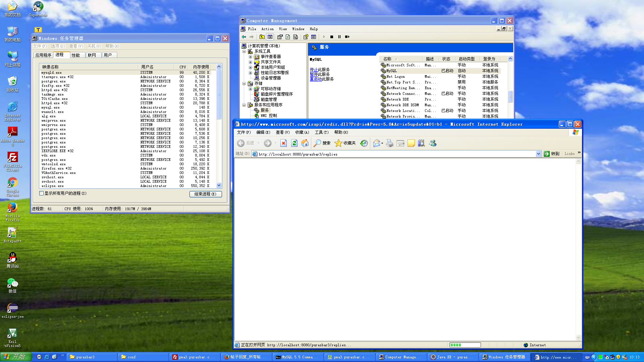Click the Pause Service toolbar button
This screenshot has height=362, width=644.
[339, 37]
